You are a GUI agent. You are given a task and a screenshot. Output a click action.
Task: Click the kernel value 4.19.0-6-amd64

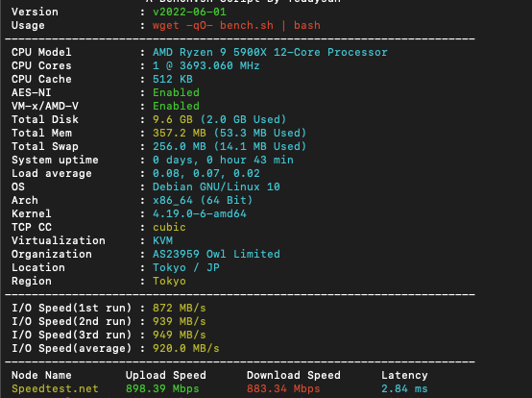coord(200,213)
